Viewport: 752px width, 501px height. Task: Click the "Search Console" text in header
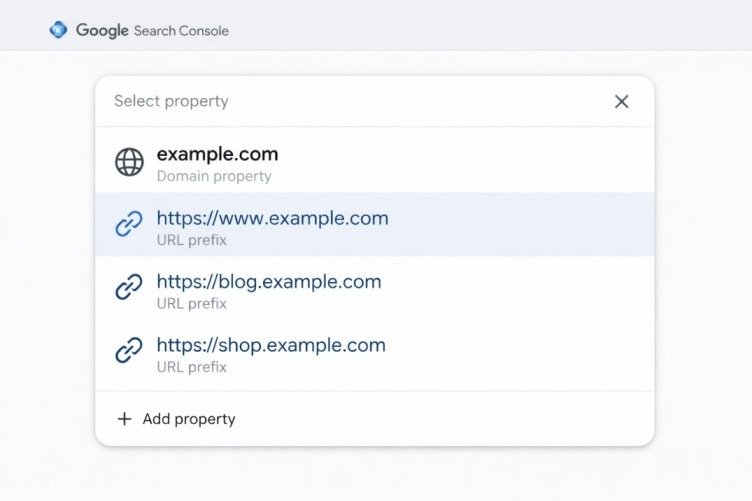(181, 31)
